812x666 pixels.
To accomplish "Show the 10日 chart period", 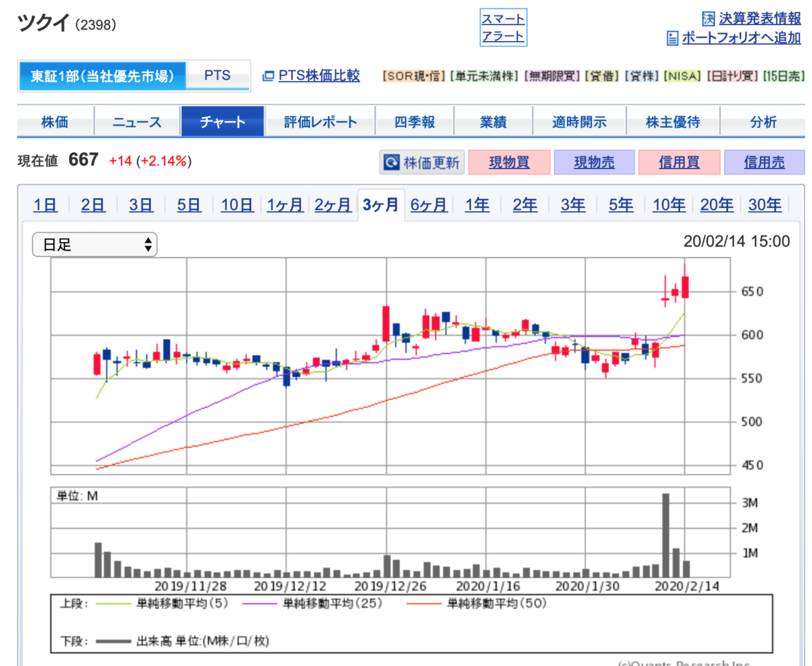I will [237, 205].
